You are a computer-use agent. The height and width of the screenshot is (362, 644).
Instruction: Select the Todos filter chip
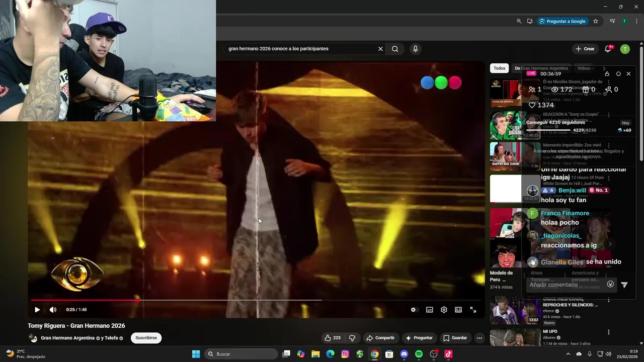point(499,68)
